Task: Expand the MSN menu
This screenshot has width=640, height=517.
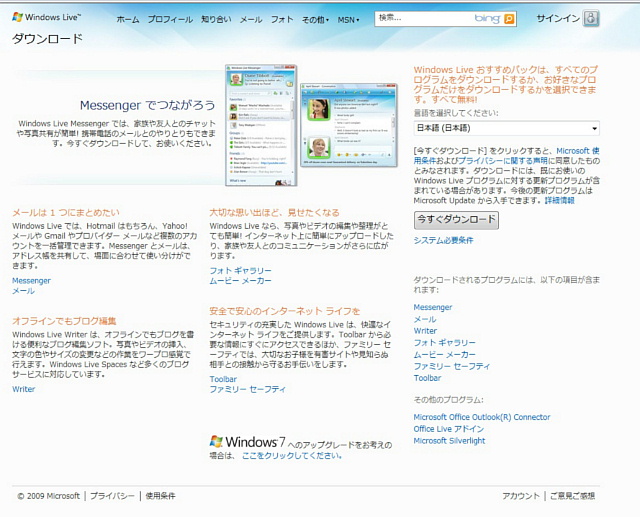Action: click(348, 20)
